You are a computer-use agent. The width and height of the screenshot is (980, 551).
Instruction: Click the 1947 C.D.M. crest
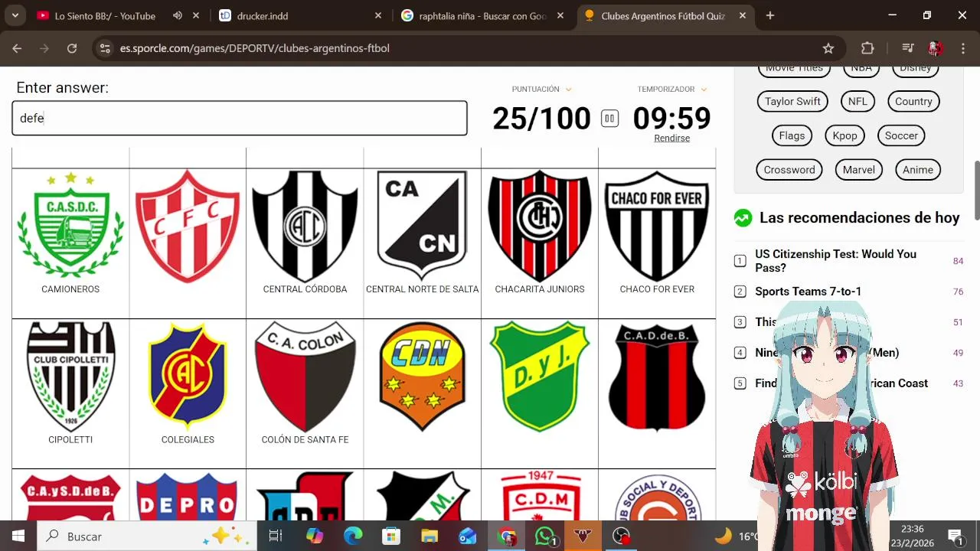pyautogui.click(x=540, y=496)
